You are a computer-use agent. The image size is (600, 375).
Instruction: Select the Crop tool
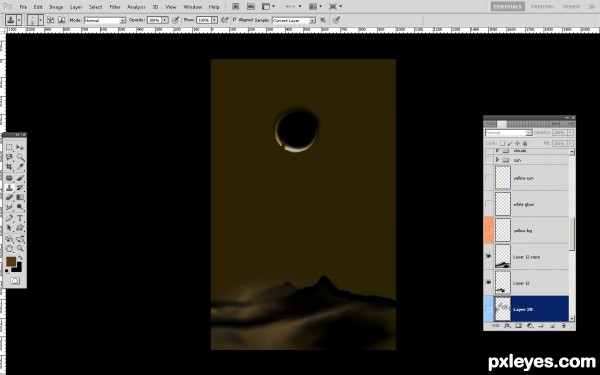tap(10, 166)
